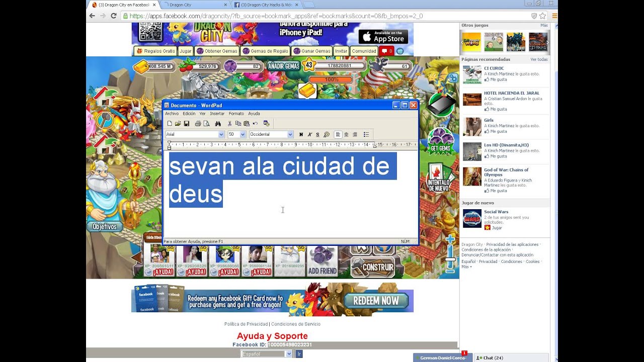This screenshot has width=644, height=362.
Task: Paste clipboard icon in WordPad
Action: pyautogui.click(x=247, y=124)
